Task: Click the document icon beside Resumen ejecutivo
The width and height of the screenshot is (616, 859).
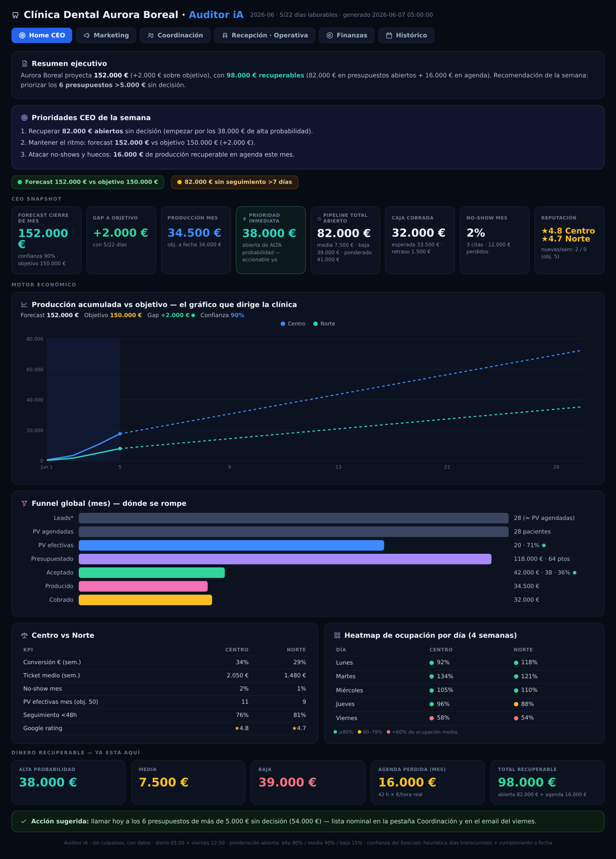Action: click(x=25, y=64)
